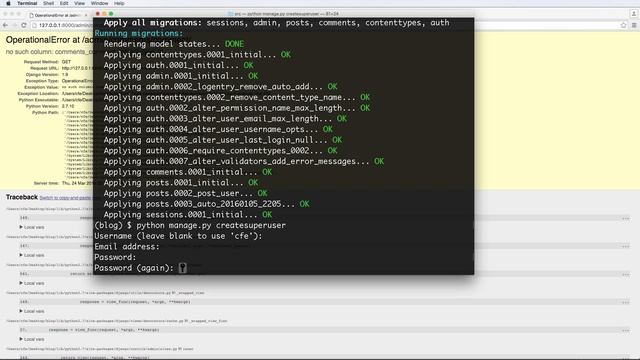This screenshot has width=640, height=360.
Task: Click the 'Applying auth.0001_initial' line
Action: click(178, 65)
